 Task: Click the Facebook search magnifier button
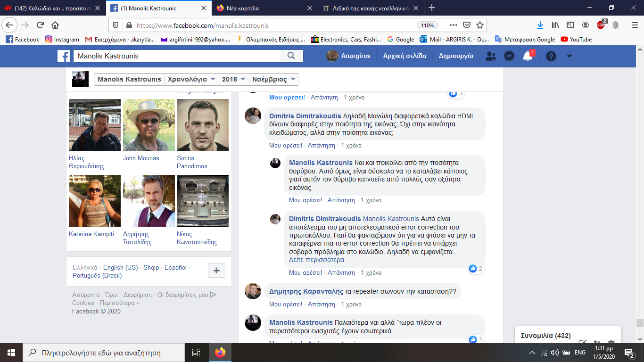tap(291, 56)
